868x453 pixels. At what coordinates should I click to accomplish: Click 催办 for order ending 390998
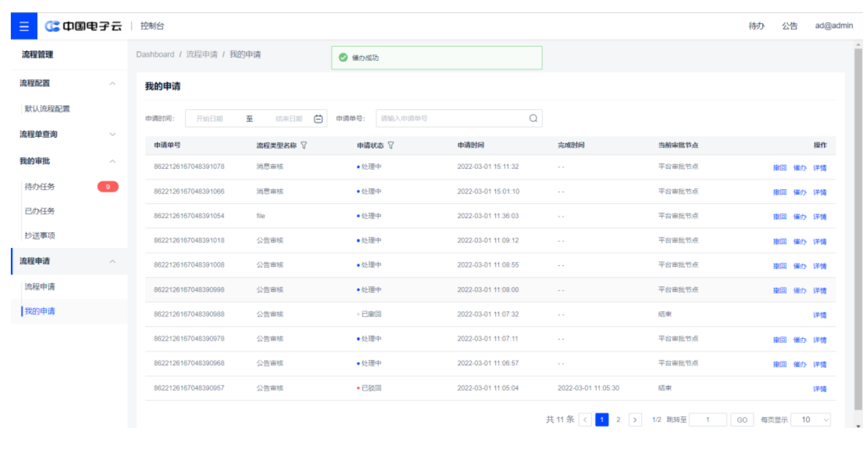tap(800, 290)
